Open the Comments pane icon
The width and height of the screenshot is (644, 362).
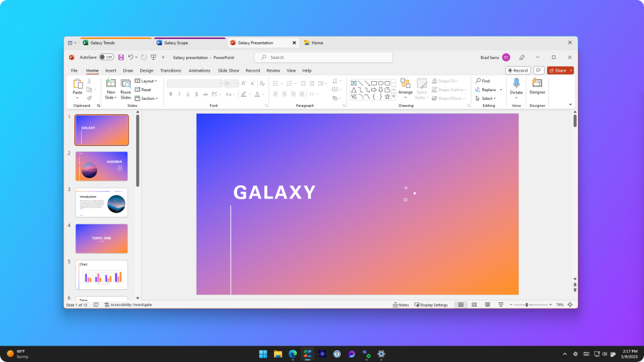[x=538, y=70]
